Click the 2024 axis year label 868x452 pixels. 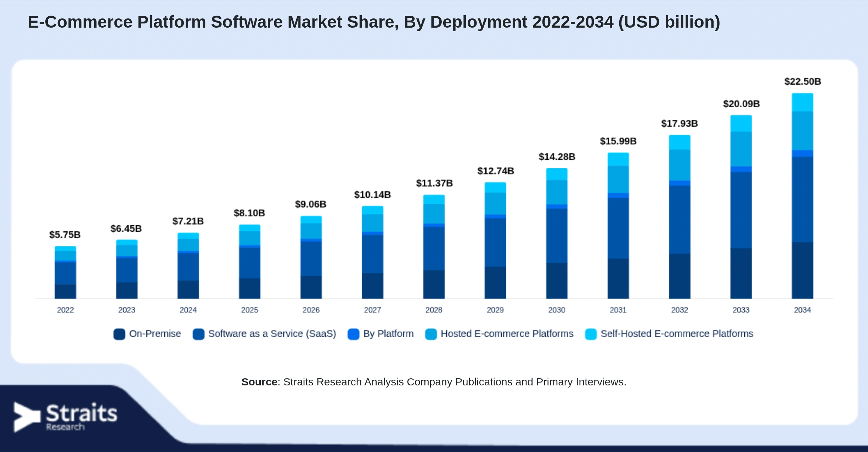[x=188, y=310]
